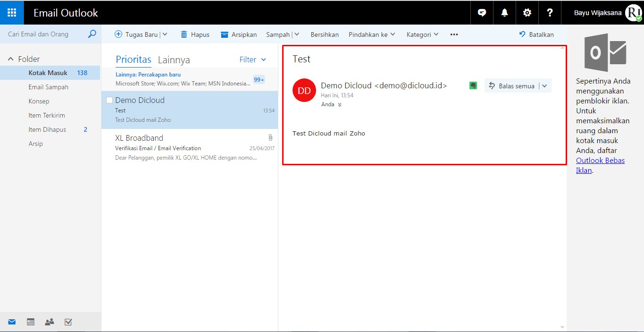This screenshot has height=332, width=644.
Task: Open more commands via the ellipsis
Action: coord(454,34)
